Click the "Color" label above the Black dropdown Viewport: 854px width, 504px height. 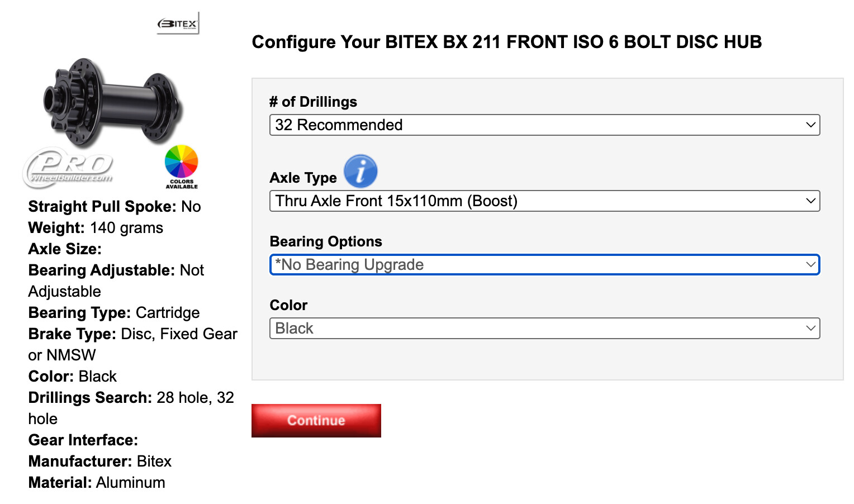point(288,305)
